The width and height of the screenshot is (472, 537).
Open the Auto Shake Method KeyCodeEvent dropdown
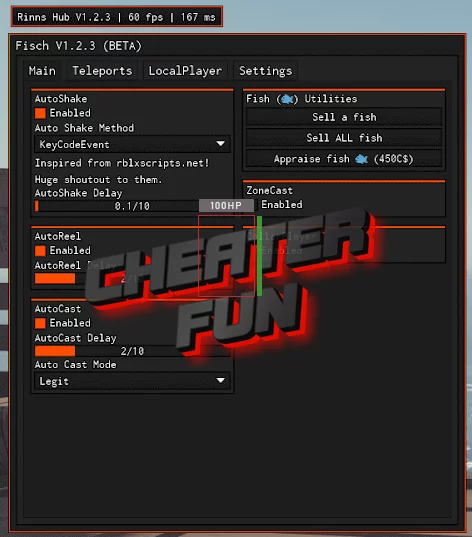132,144
